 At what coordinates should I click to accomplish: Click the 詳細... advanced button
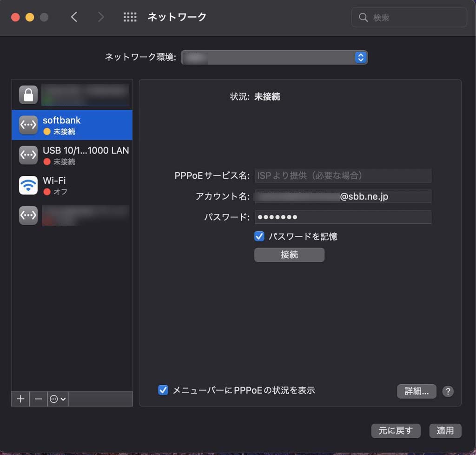pos(416,391)
